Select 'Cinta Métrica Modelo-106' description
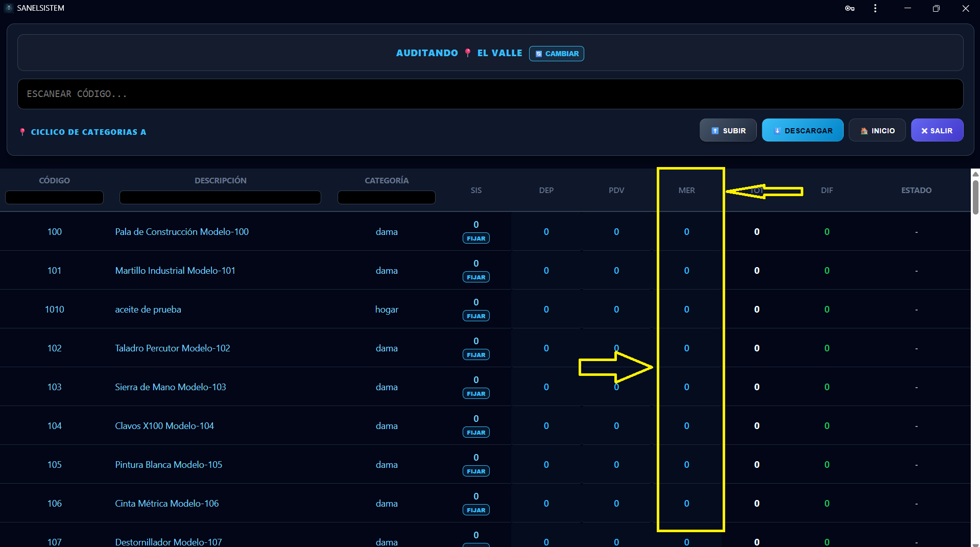The height and width of the screenshot is (547, 980). [167, 504]
